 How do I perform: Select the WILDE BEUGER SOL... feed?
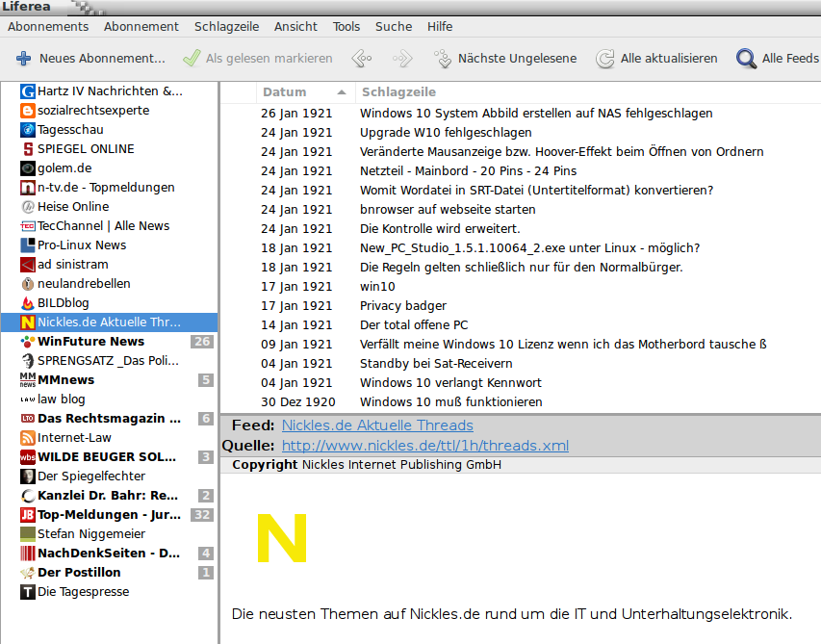pos(109,457)
